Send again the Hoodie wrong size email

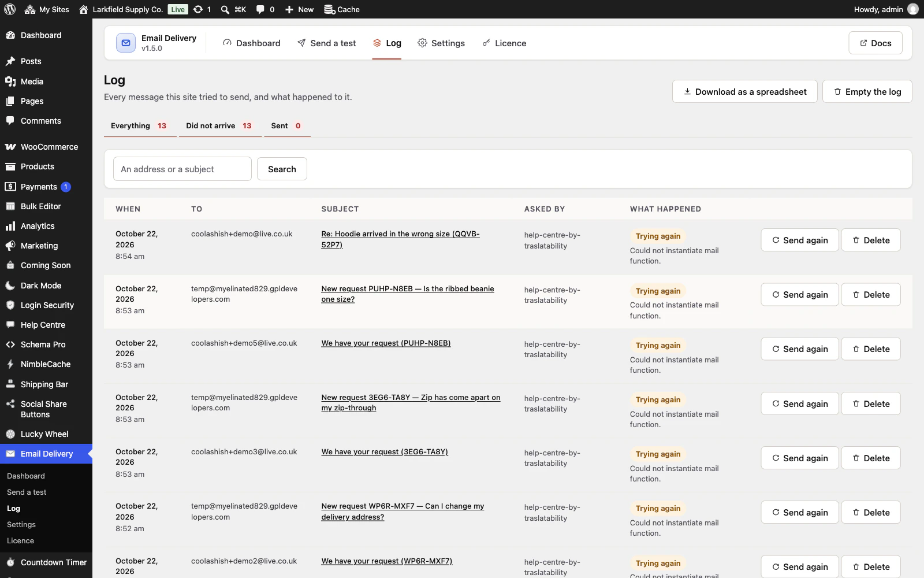pyautogui.click(x=800, y=240)
